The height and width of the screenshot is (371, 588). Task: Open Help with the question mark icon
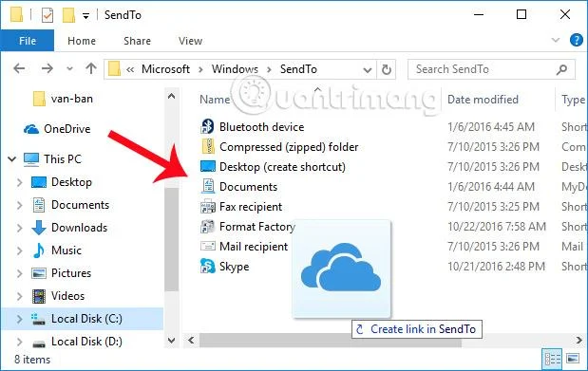576,40
